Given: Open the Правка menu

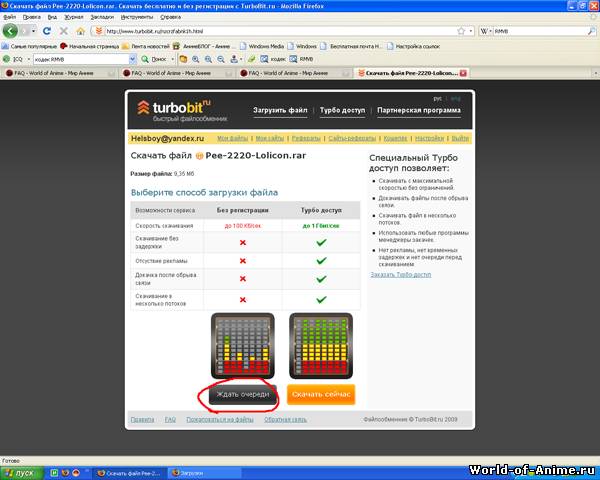Looking at the screenshot, I should coord(32,17).
